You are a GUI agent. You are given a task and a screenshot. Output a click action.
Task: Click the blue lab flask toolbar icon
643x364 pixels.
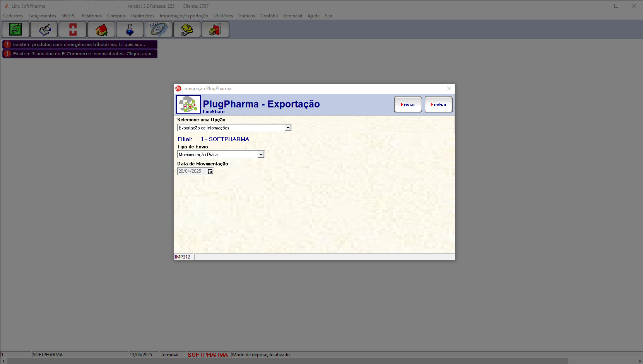click(x=130, y=29)
